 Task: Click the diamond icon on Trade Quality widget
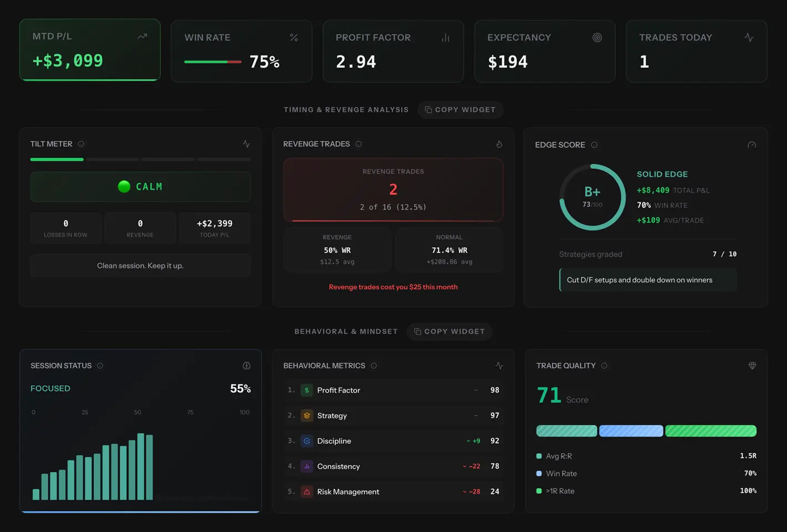(x=752, y=365)
